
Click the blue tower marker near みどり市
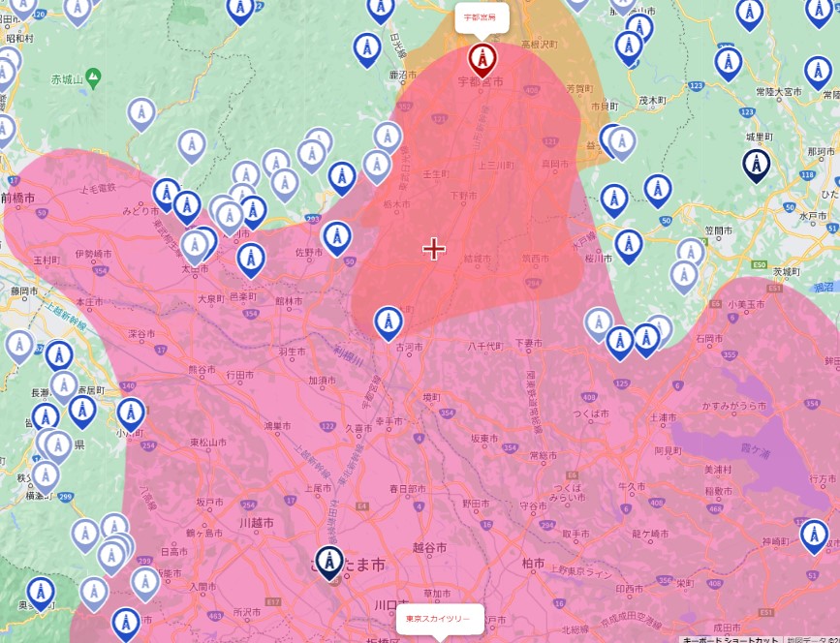(167, 194)
